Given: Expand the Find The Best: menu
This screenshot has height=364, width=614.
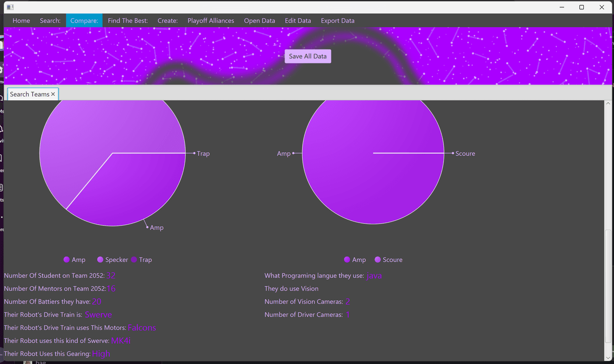Looking at the screenshot, I should click(x=128, y=21).
